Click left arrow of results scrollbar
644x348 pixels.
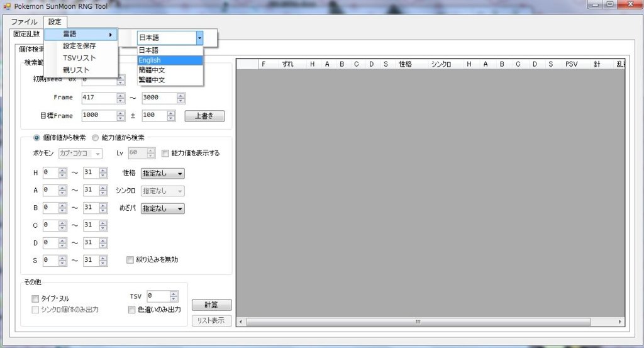pyautogui.click(x=241, y=322)
